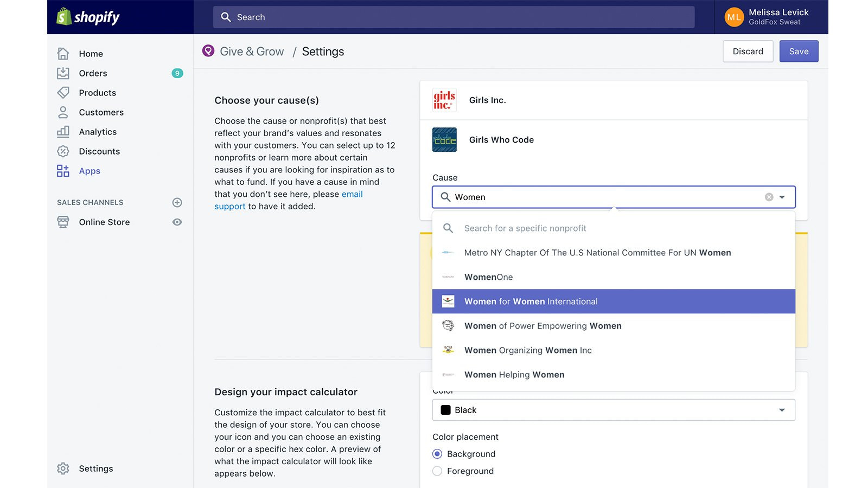Screen dimensions: 868x488
Task: Click the Customers person icon
Action: tap(63, 112)
